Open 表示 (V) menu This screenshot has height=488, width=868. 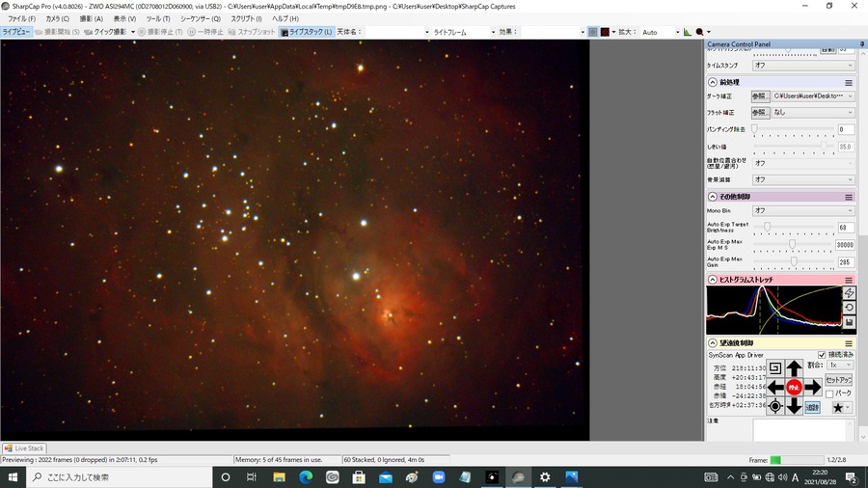tap(124, 19)
